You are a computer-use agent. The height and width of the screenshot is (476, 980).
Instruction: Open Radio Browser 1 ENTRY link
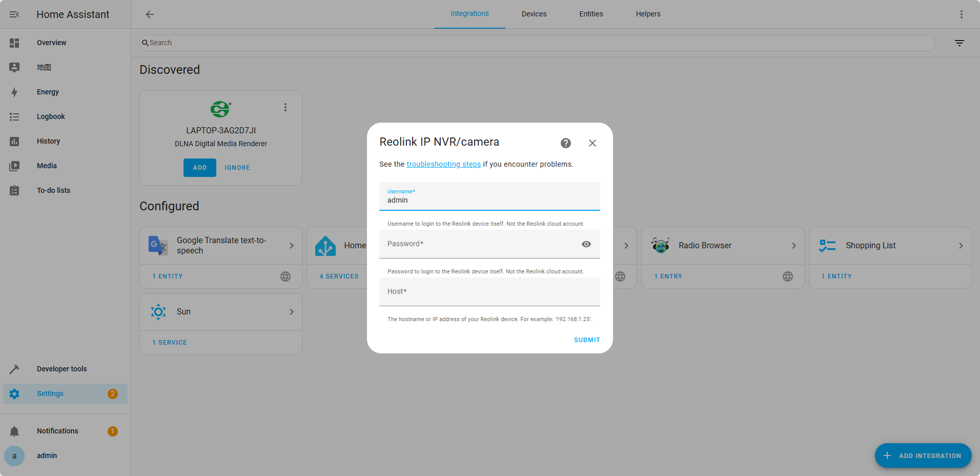668,276
